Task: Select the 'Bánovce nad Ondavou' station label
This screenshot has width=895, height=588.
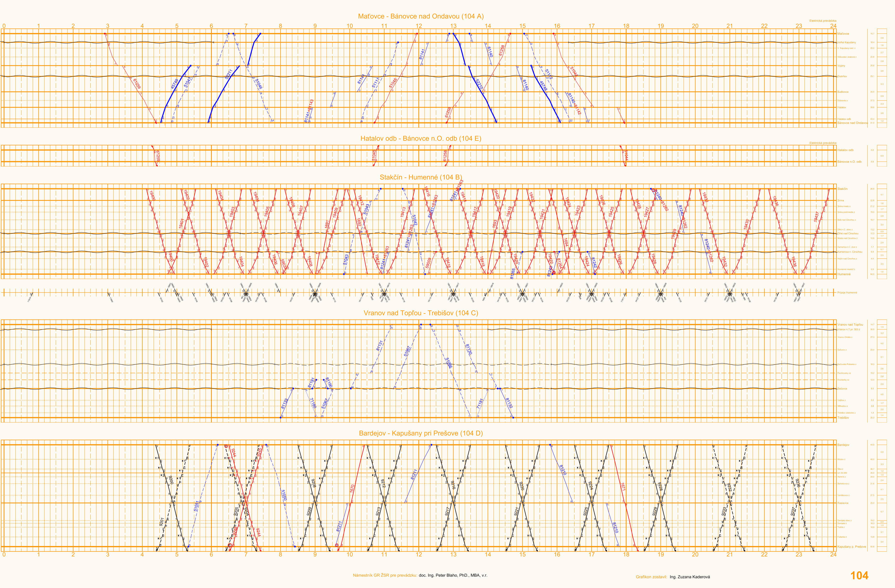Action: pyautogui.click(x=852, y=123)
